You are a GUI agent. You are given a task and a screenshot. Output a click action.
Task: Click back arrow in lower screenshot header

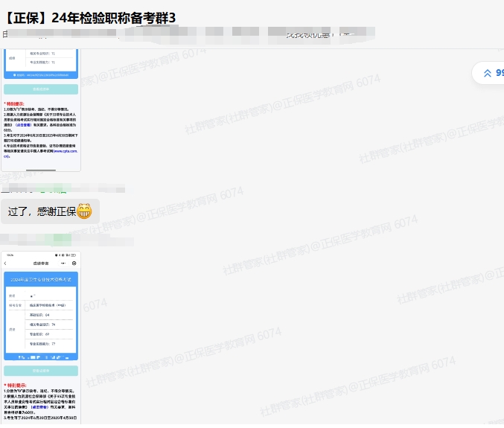click(x=6, y=263)
